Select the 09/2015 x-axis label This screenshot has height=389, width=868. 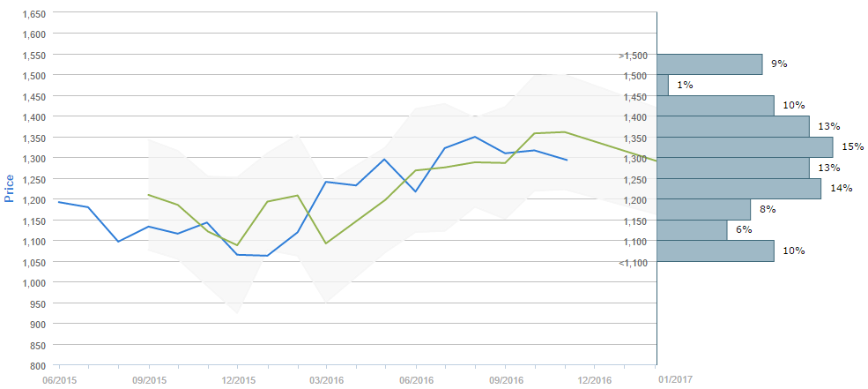[x=149, y=380]
